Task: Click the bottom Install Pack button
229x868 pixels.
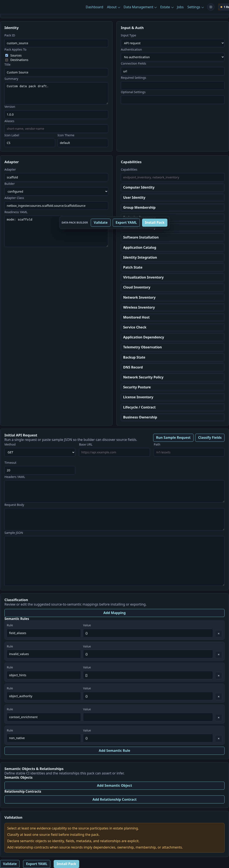Action: [x=66, y=864]
